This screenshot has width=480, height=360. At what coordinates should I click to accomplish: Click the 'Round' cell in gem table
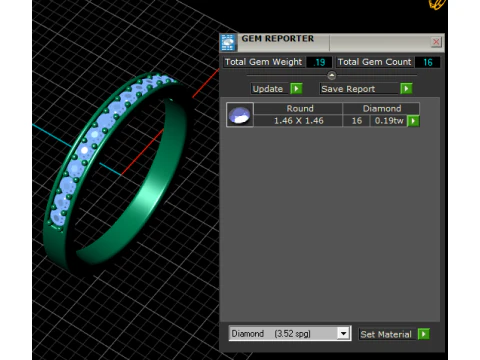pos(298,109)
